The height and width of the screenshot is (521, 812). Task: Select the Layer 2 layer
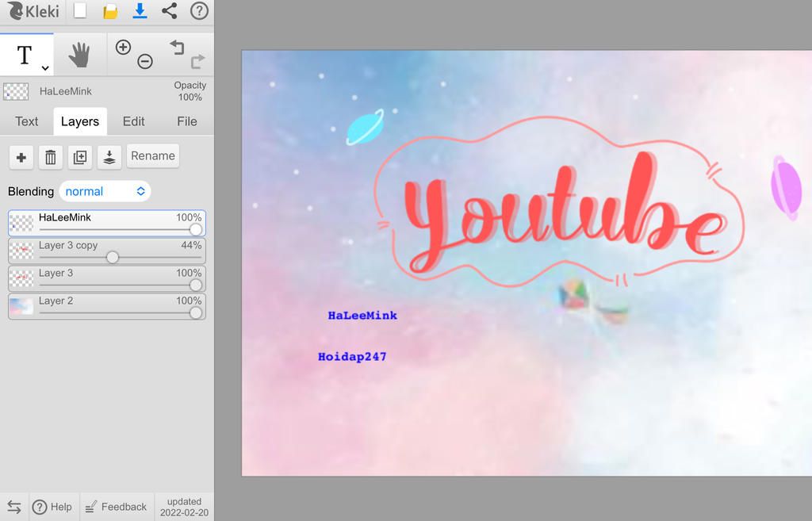coord(107,307)
